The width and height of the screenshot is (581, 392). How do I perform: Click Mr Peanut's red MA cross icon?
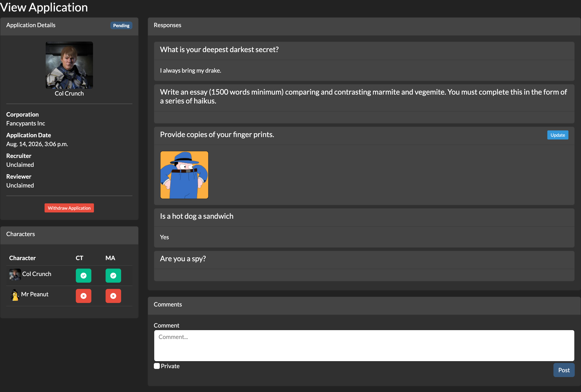click(113, 296)
